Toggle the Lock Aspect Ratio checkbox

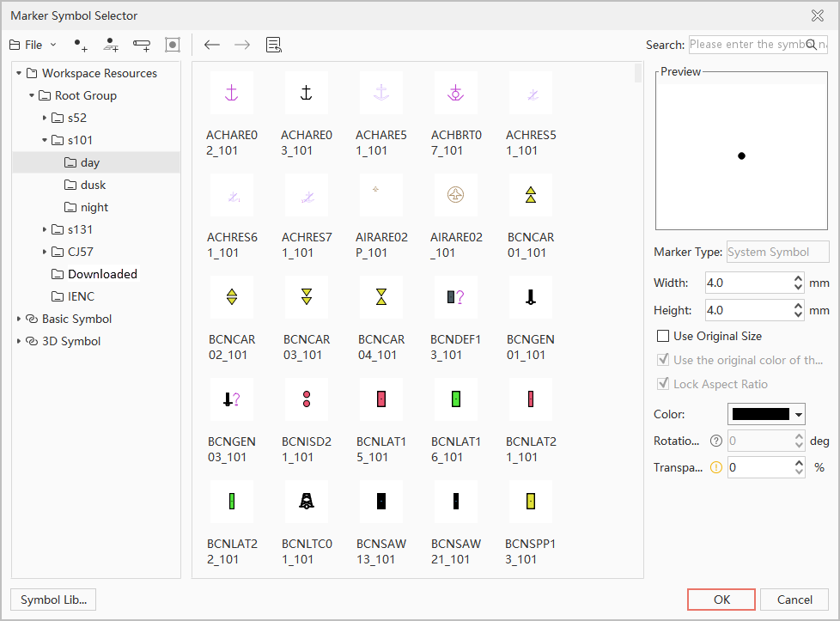[x=663, y=384]
